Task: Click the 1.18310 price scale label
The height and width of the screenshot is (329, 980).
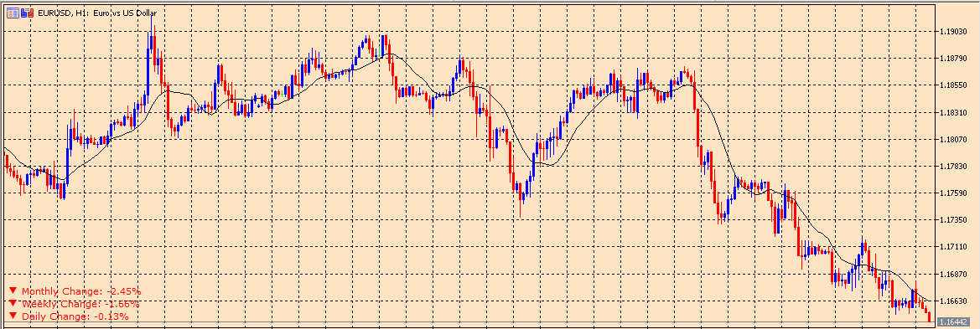Action: 954,112
